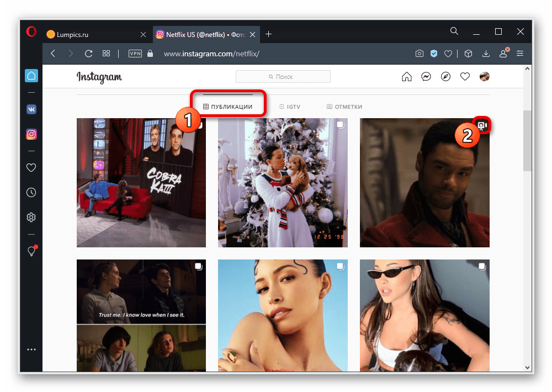
Task: Maximize the Opera window
Action: [x=498, y=31]
